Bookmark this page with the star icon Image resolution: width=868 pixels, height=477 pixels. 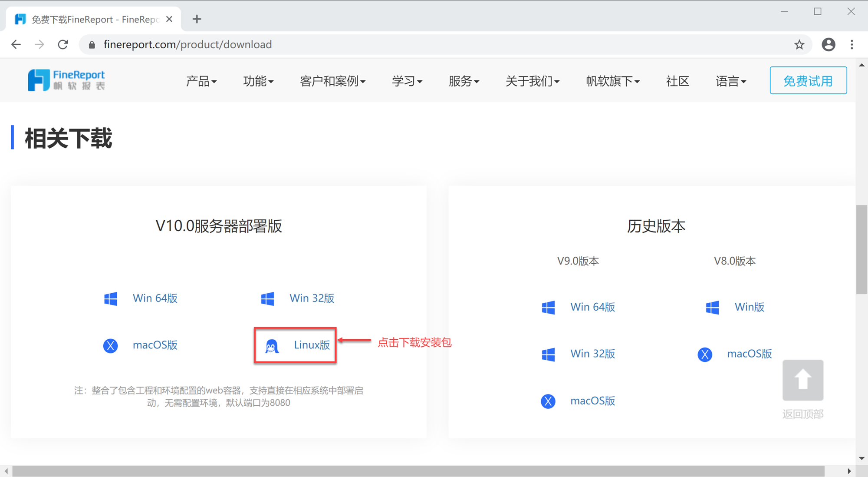click(799, 44)
